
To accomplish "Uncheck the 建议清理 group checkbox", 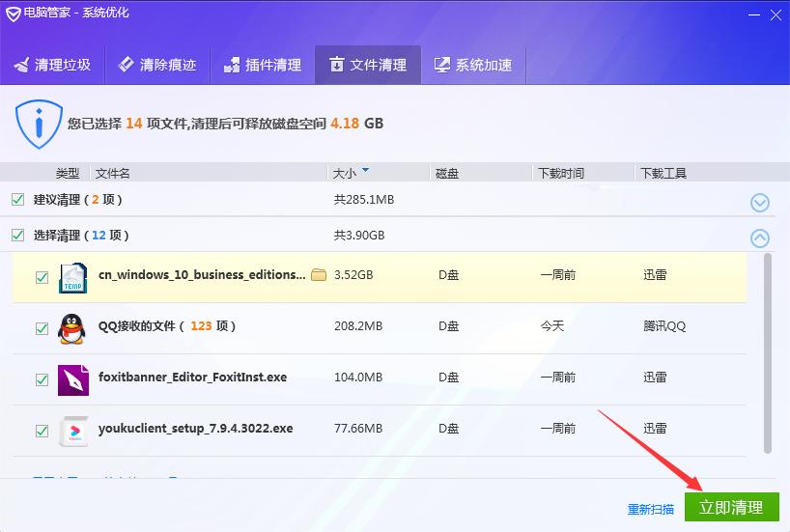I will click(x=17, y=200).
